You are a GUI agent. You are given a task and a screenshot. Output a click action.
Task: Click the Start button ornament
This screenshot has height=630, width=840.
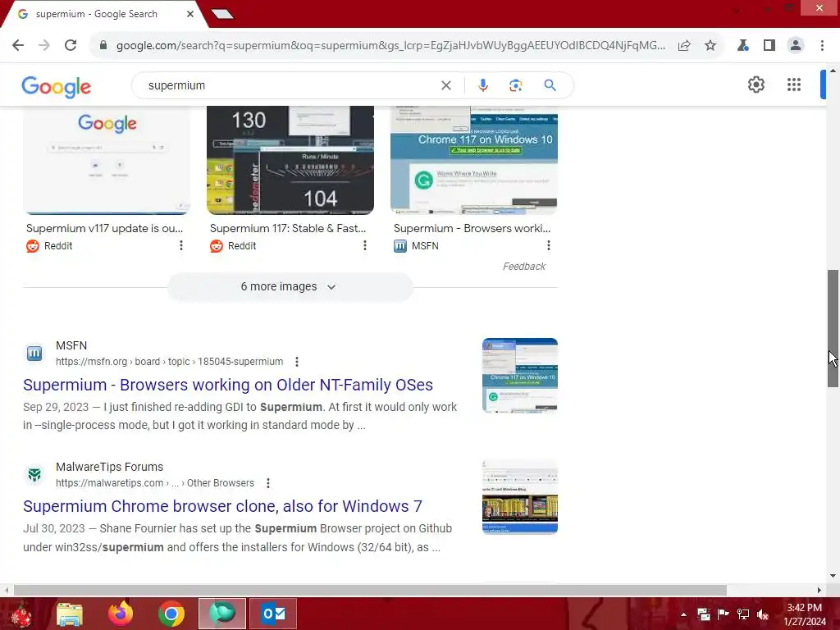21,614
